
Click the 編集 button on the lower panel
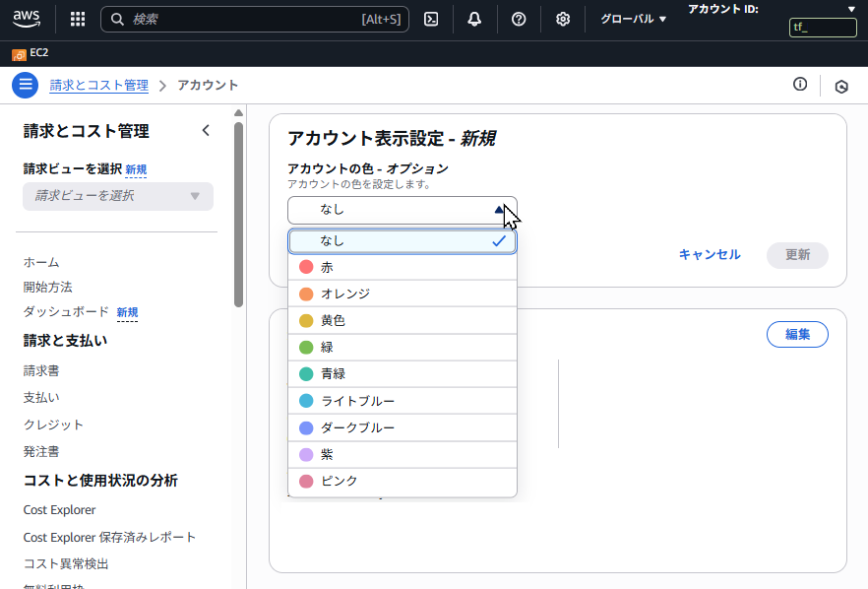[x=797, y=334]
